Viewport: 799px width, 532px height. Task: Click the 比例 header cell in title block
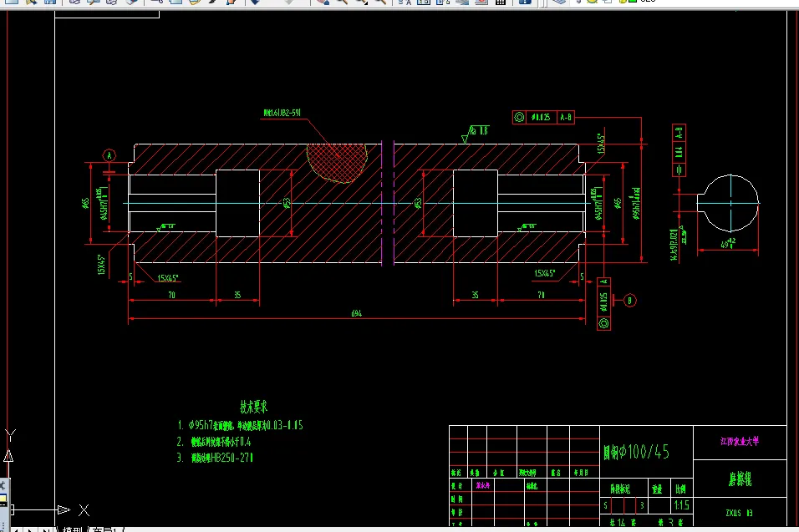tap(681, 489)
